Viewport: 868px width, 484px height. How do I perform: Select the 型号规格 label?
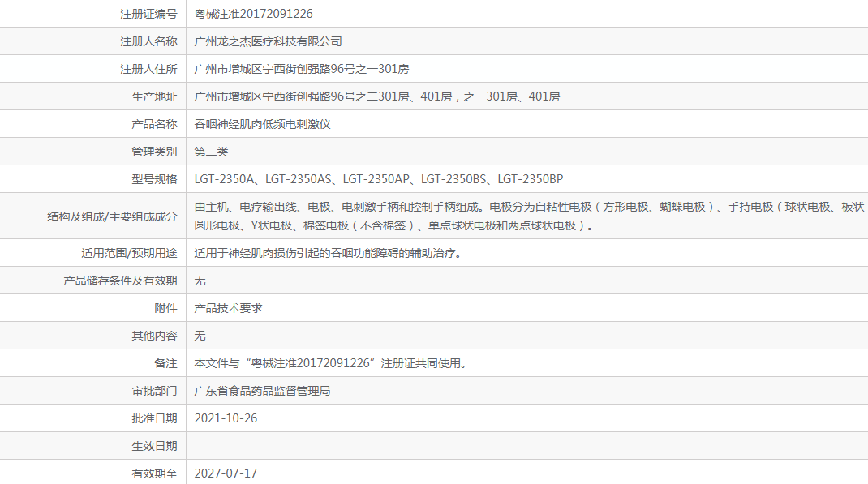point(154,179)
